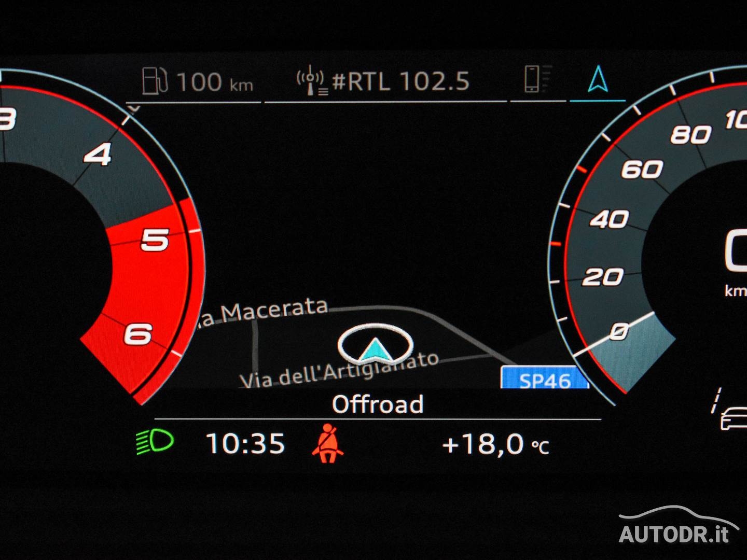
Task: Select the blue SP46 road sign
Action: pyautogui.click(x=545, y=378)
